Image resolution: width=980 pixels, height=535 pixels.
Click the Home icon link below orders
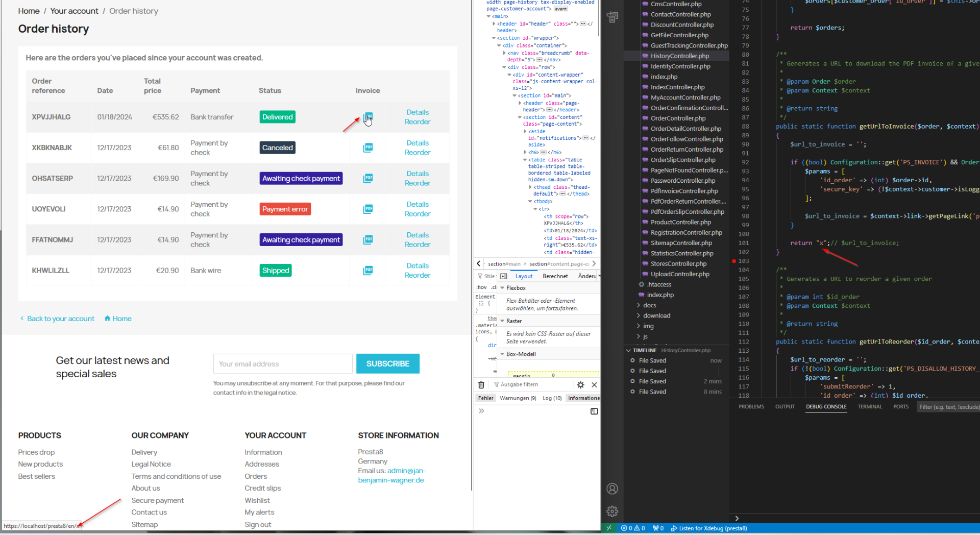coord(118,319)
